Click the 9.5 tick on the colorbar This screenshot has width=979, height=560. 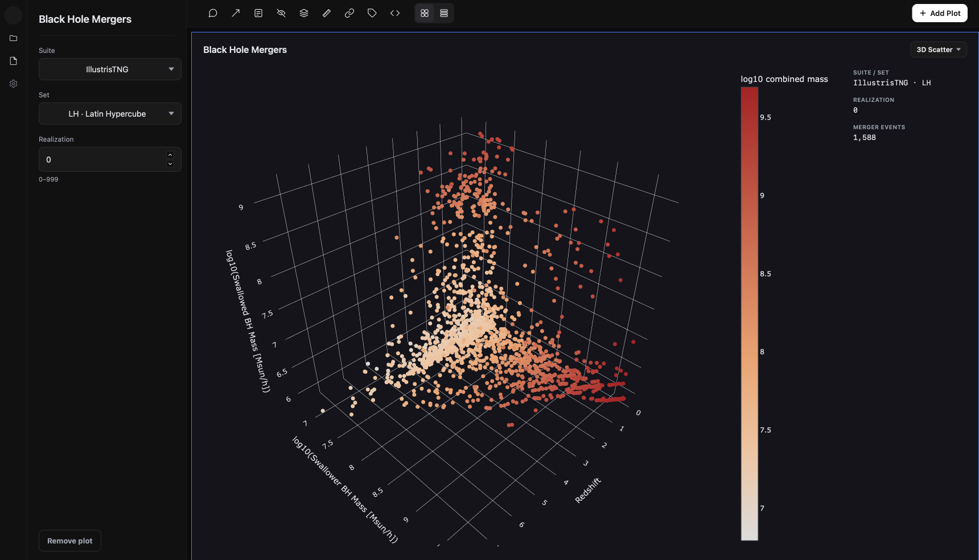point(766,117)
